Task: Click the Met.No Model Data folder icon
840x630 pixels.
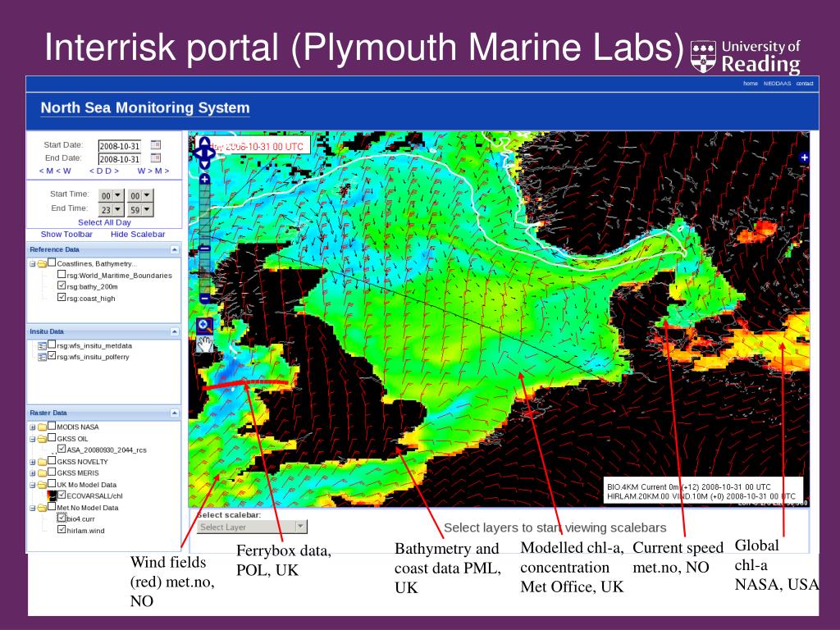Action: tap(43, 508)
